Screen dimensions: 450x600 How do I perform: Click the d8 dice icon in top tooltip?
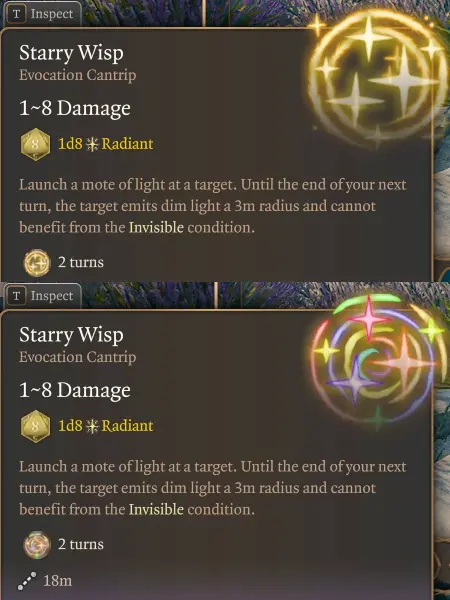[x=35, y=144]
